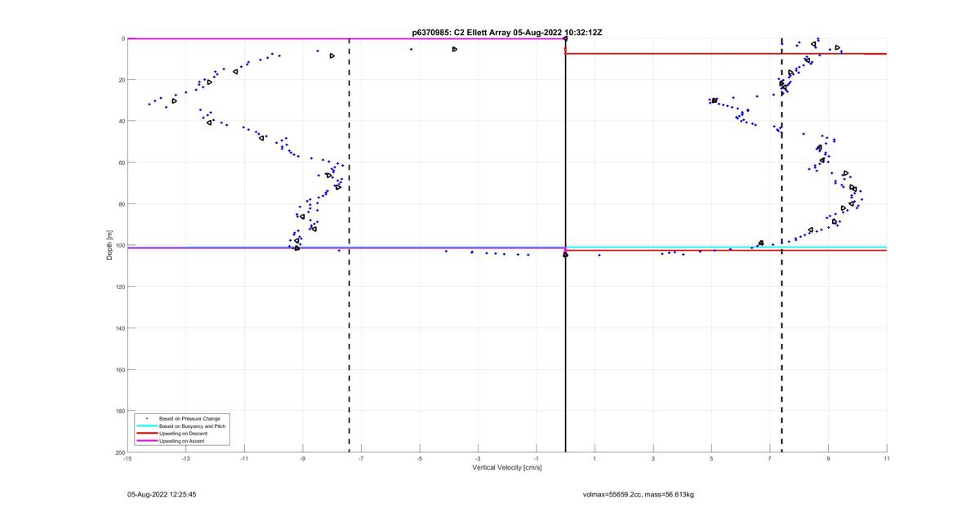Click the 'Upwelling on Ascent' legend entry

[181, 441]
